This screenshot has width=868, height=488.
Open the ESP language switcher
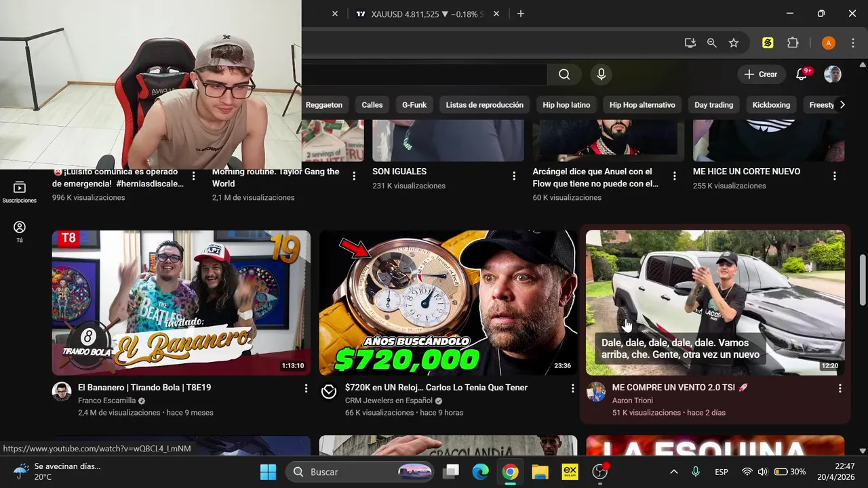(x=722, y=472)
